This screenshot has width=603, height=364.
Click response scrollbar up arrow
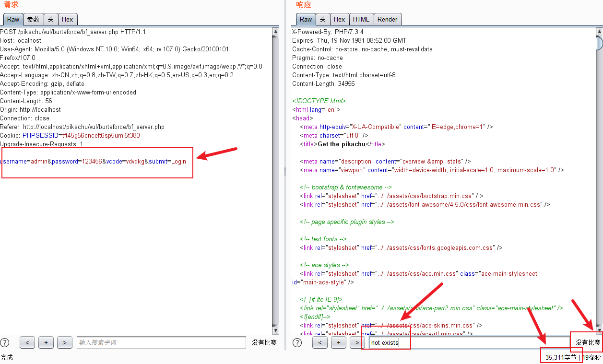(599, 31)
